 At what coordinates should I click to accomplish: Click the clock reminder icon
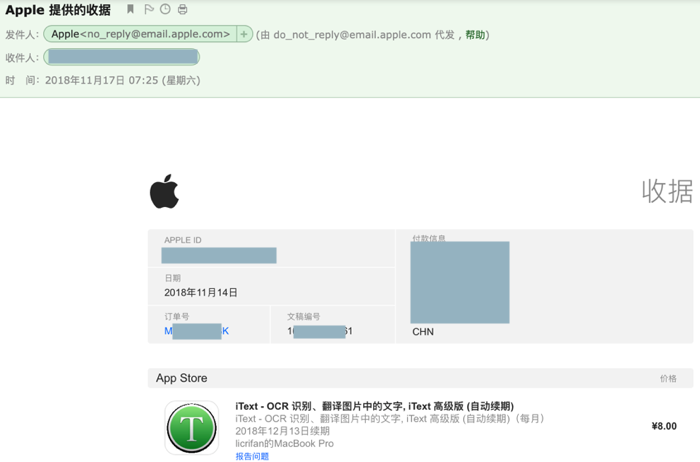(x=165, y=9)
